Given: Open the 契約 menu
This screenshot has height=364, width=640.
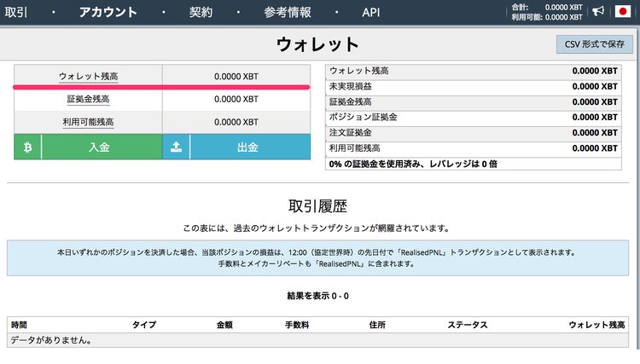Looking at the screenshot, I should 201,12.
